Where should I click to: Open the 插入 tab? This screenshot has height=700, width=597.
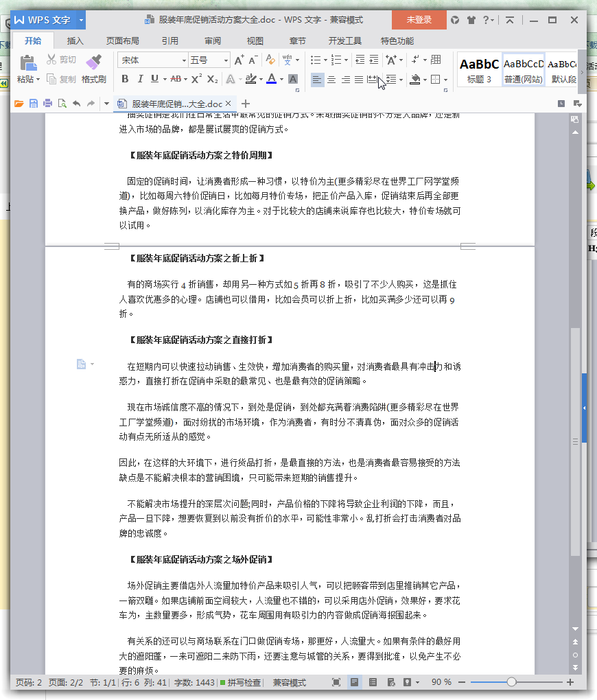click(75, 40)
